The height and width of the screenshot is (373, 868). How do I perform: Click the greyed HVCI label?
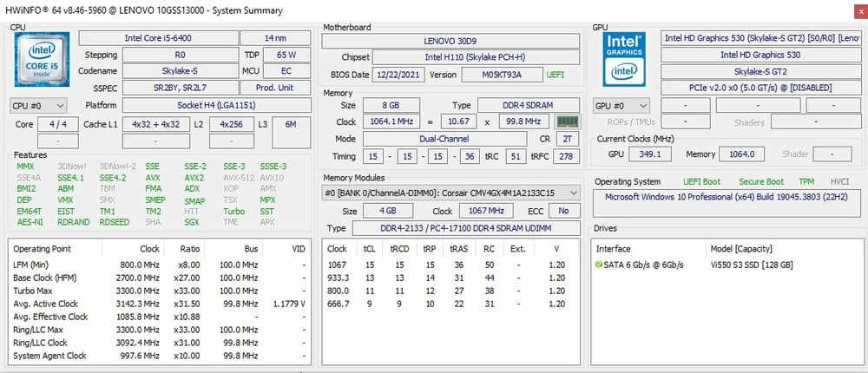[x=839, y=181]
